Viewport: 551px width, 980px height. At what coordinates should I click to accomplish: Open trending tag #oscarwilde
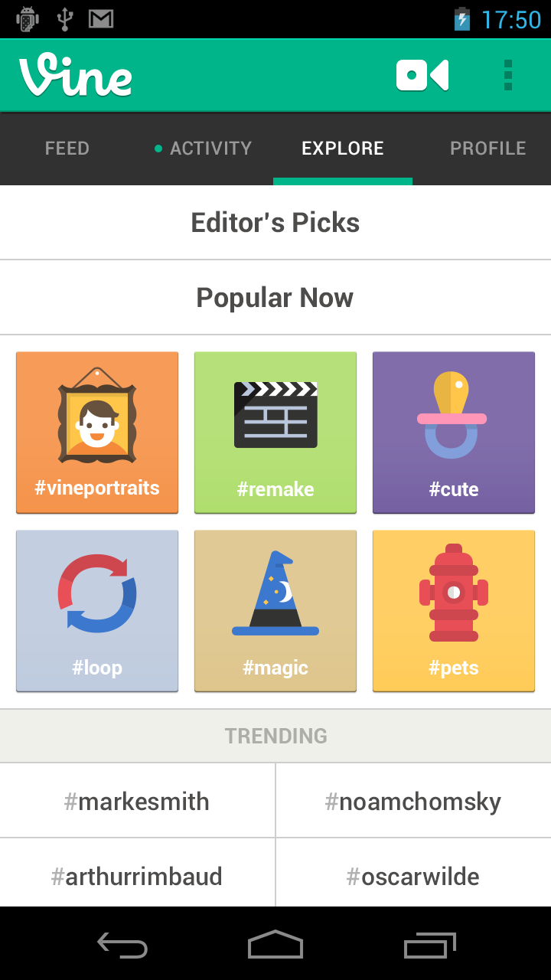pos(413,876)
